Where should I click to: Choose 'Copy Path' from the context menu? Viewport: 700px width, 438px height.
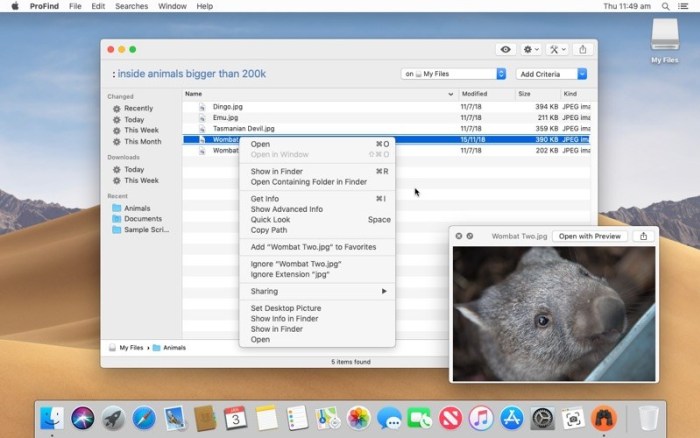click(268, 230)
